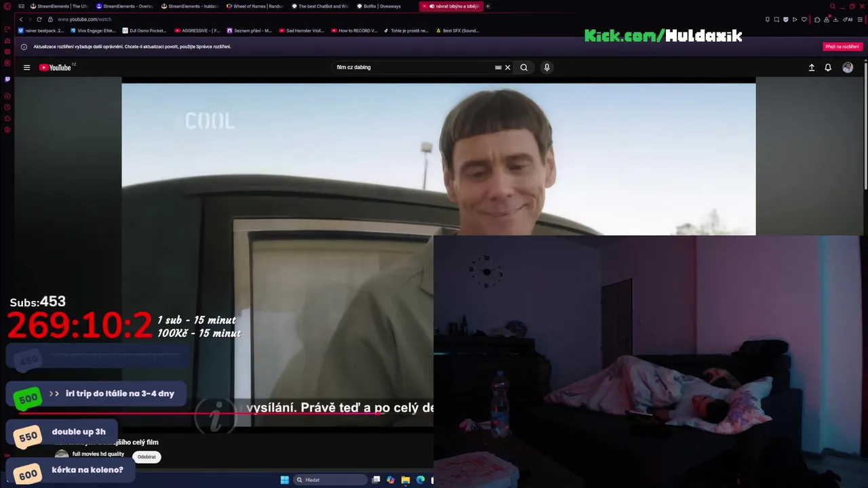Open the Best SFX Sound bookmark

458,30
